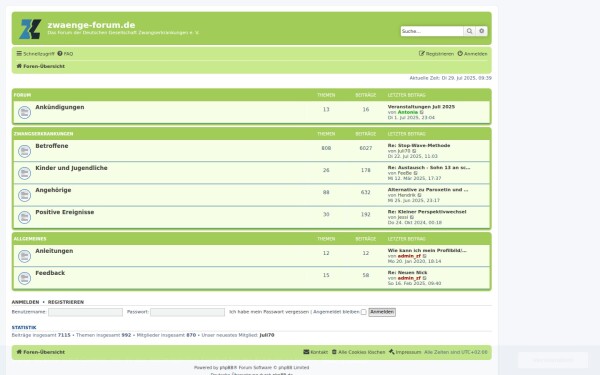Focus the Benutzername input field

pyautogui.click(x=85, y=312)
